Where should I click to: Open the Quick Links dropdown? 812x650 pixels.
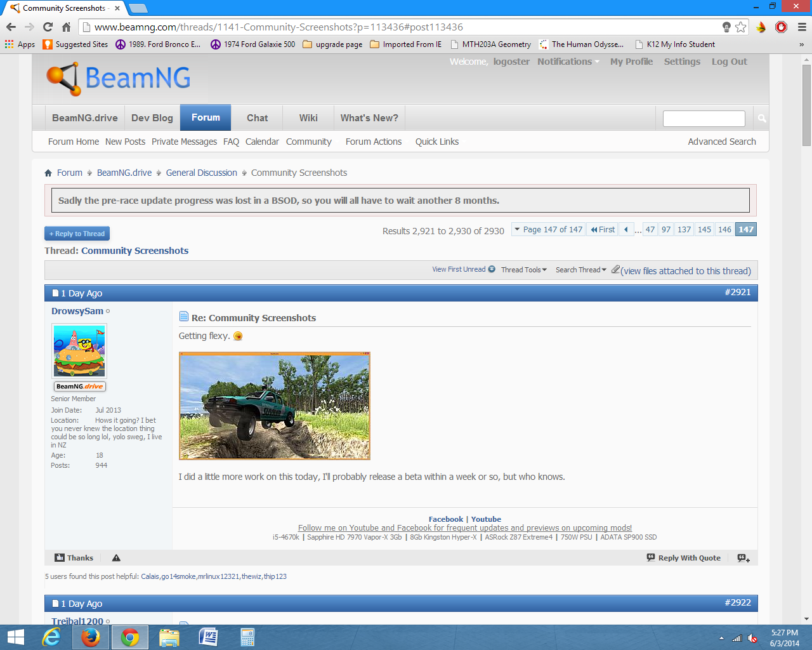437,142
